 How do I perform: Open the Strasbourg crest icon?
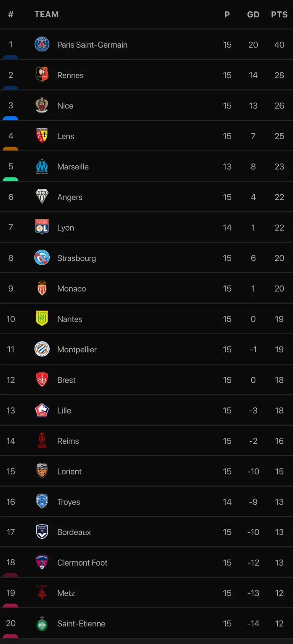[x=42, y=258]
